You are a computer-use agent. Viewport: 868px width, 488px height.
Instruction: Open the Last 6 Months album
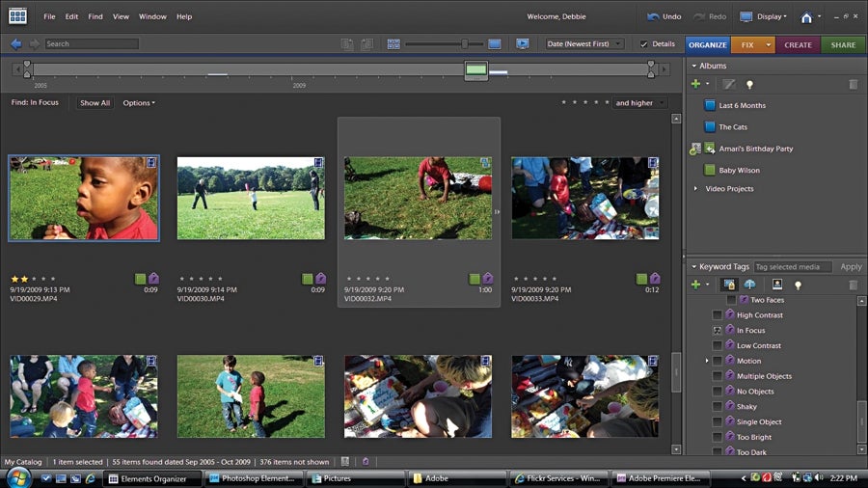pos(742,105)
